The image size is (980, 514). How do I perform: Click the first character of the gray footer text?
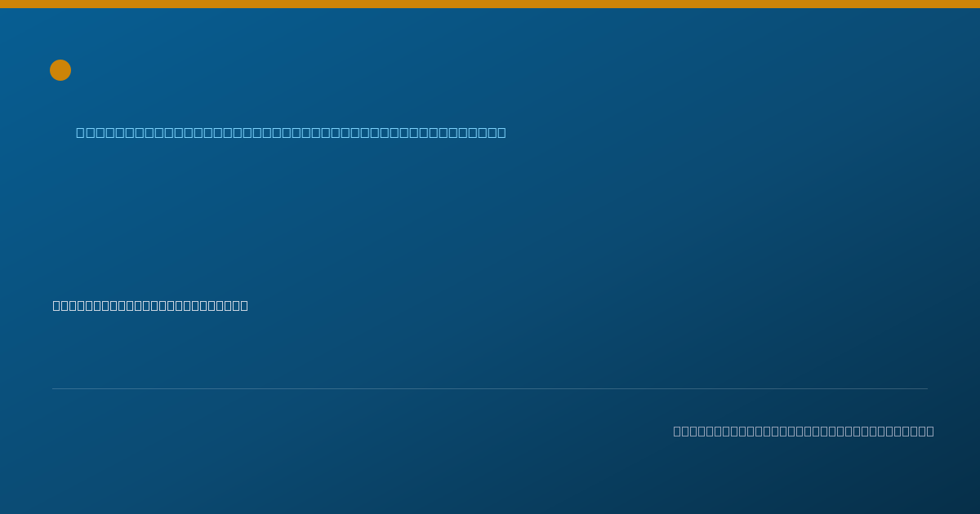pos(677,431)
